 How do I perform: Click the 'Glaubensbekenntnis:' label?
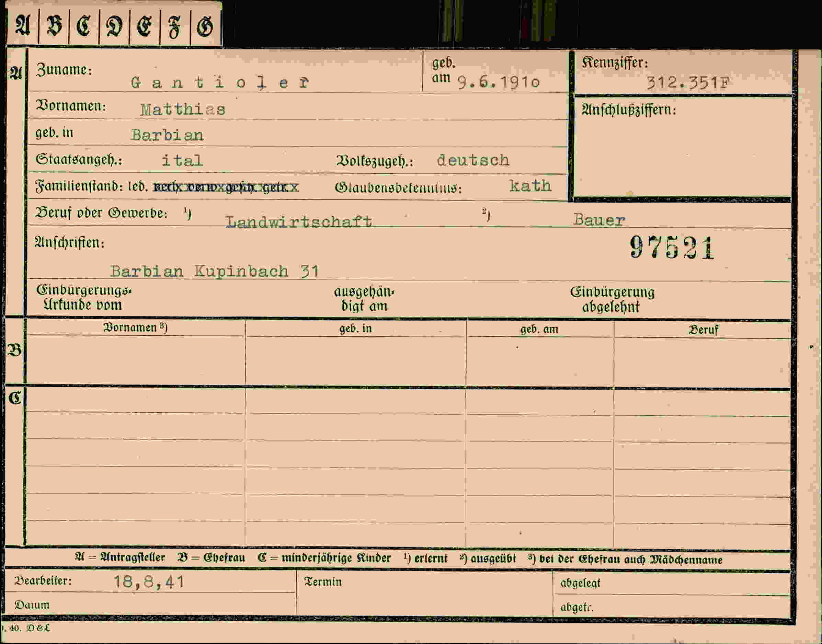point(398,187)
